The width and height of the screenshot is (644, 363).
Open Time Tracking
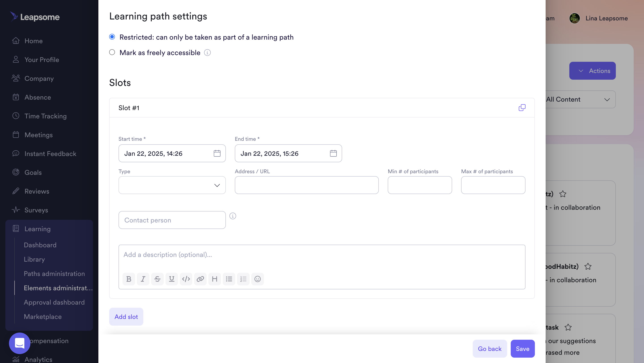tap(45, 116)
